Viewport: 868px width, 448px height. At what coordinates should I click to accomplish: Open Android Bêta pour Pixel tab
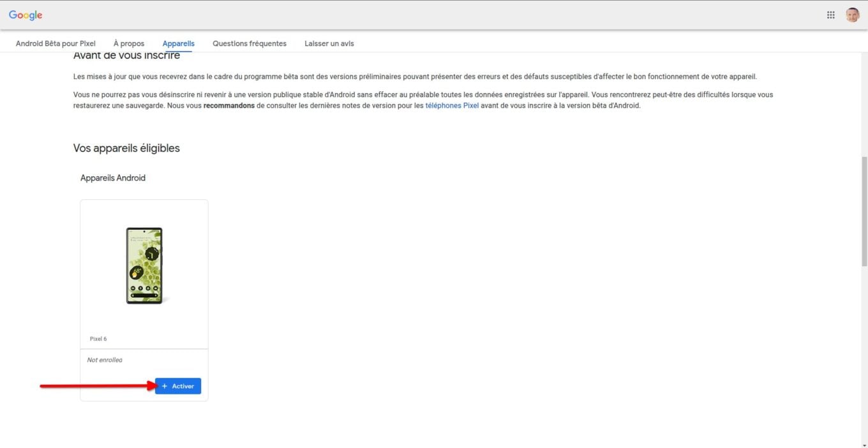(56, 43)
